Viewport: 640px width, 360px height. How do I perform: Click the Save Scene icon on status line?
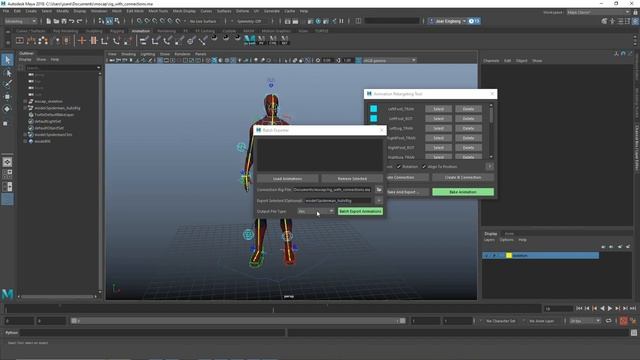pos(64,21)
